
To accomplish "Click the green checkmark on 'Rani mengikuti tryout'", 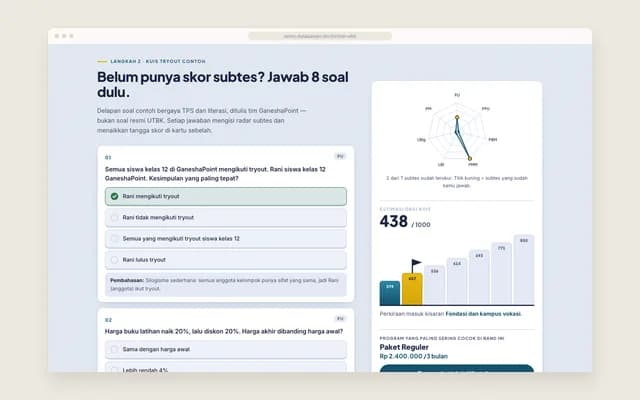I will click(114, 196).
